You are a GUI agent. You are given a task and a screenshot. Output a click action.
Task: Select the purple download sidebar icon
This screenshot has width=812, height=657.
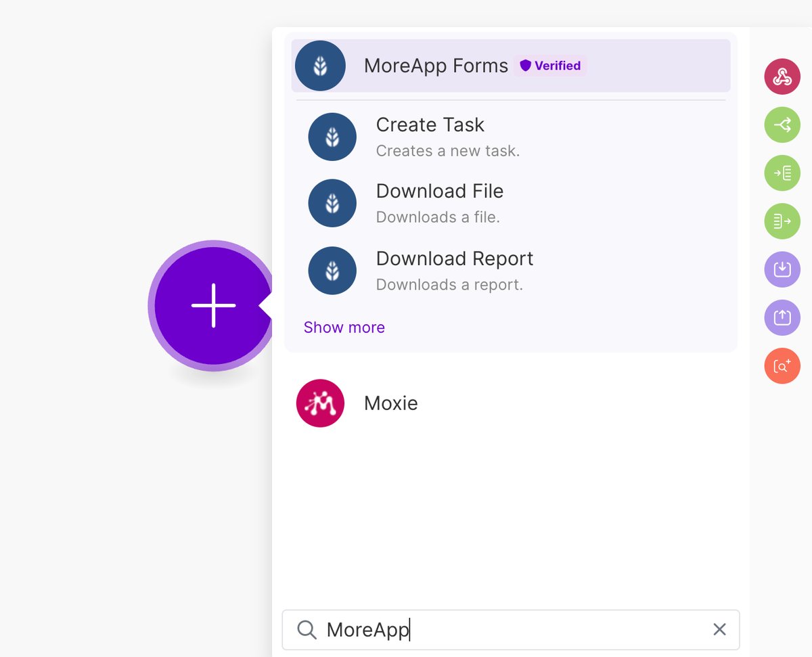coord(782,269)
